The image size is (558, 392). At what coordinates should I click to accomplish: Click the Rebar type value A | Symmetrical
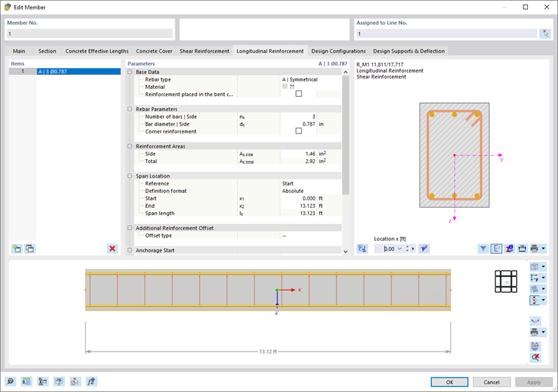[x=300, y=79]
